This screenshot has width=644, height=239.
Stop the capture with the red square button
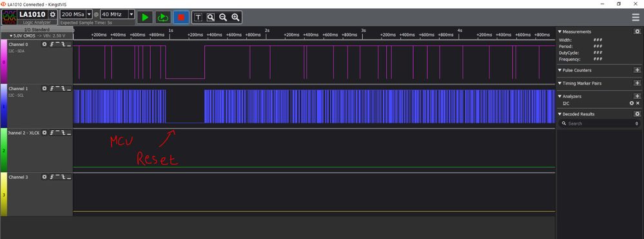181,17
